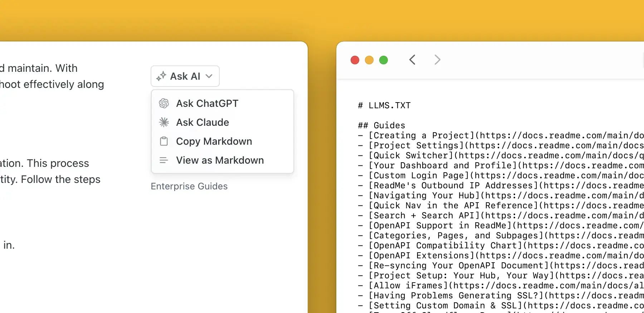The image size is (644, 313).
Task: Click 'Project Setup: Your Hub, Your Way' line
Action: [x=501, y=275]
